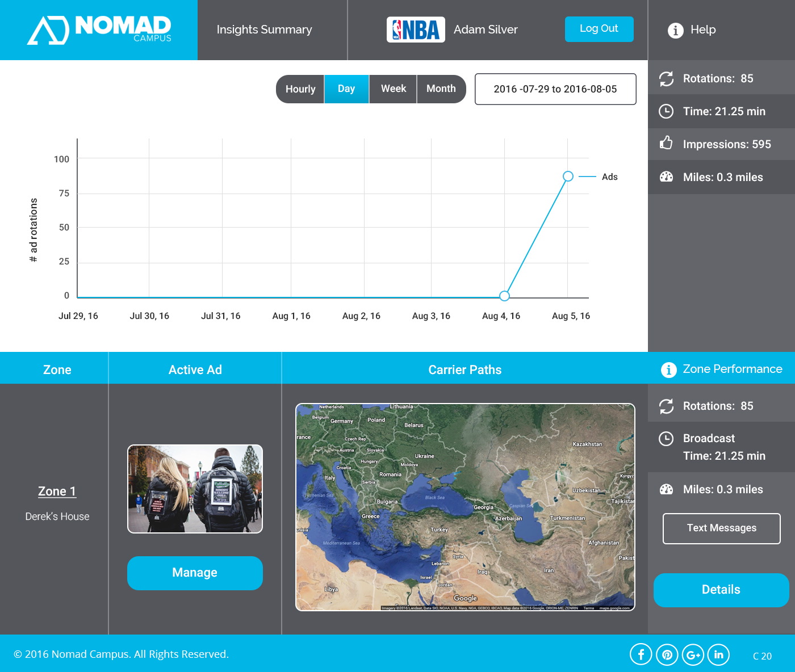Click the Zone Performance info icon
Screen dimensions: 795x672
pos(669,369)
